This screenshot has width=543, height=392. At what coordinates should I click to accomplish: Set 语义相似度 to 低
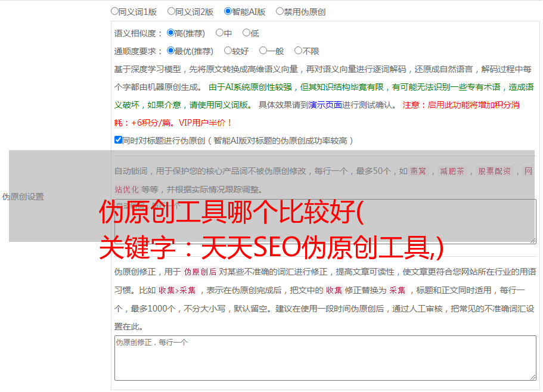(x=246, y=33)
